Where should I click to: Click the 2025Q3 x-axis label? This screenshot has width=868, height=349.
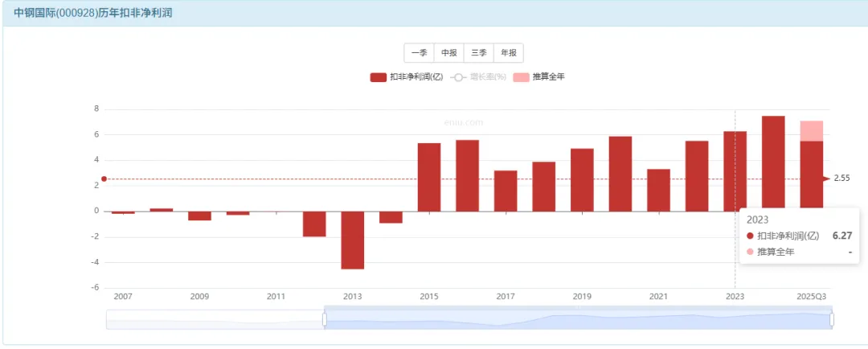point(812,297)
